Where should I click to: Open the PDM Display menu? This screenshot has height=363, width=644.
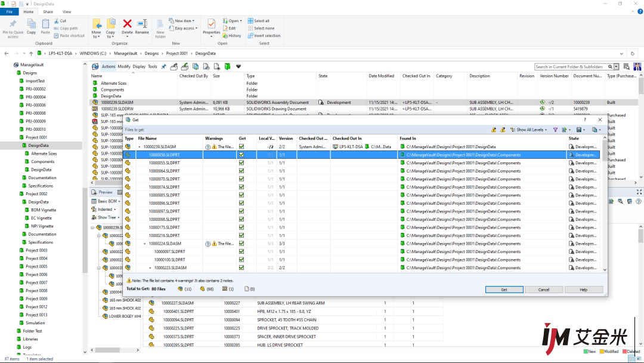tap(139, 67)
